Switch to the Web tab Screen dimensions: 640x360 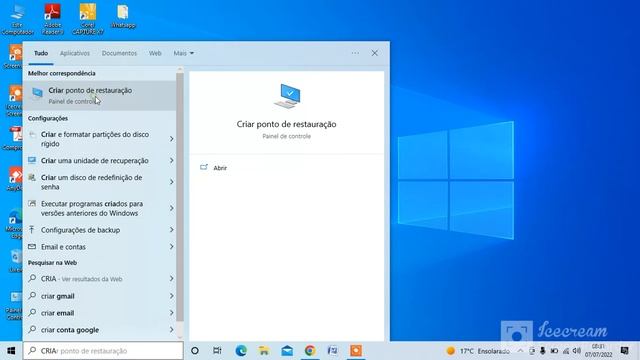(155, 53)
